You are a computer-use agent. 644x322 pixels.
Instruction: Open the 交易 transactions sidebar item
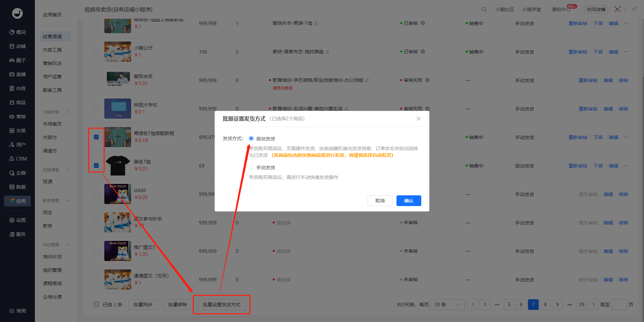coord(17,131)
